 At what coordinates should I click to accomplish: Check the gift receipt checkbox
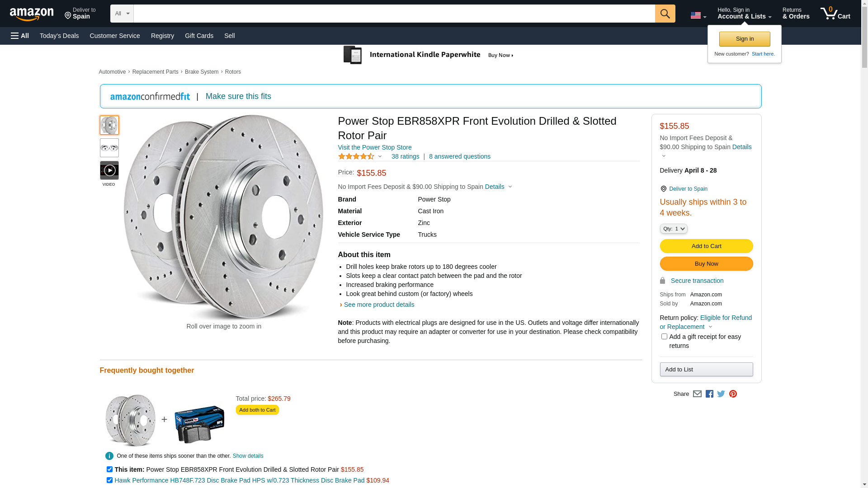(664, 337)
